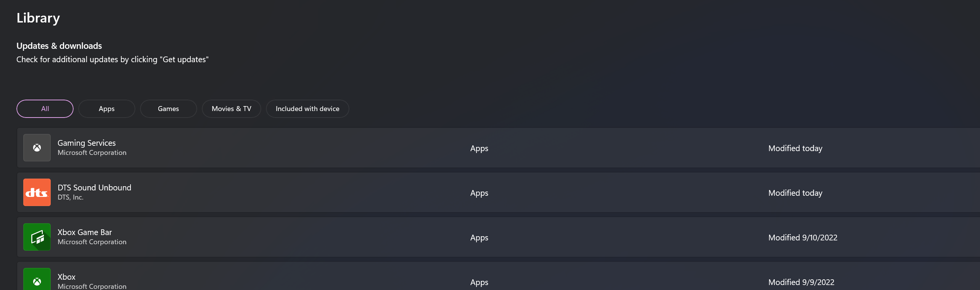
Task: Click Microsoft Corporation under Xbox Game Bar
Action: (x=92, y=242)
